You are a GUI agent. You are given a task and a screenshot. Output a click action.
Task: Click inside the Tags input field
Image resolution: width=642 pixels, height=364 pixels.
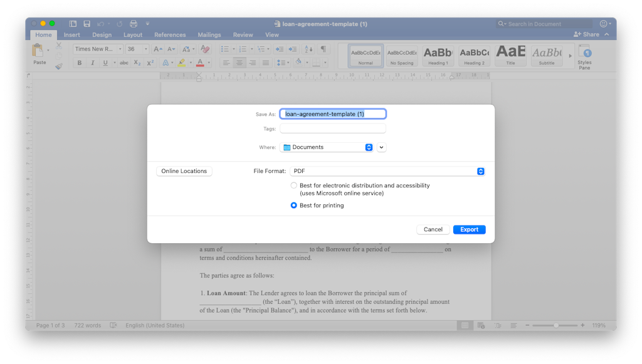[x=332, y=128]
